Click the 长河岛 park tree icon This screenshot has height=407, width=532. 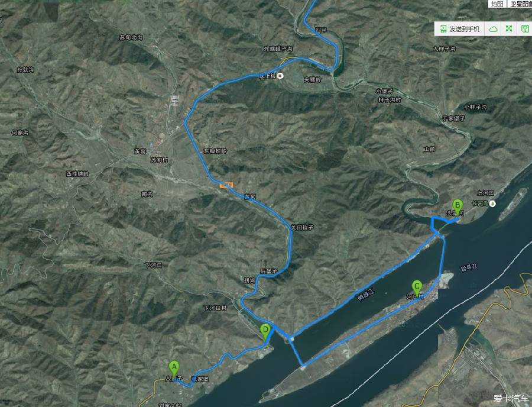coord(492,204)
